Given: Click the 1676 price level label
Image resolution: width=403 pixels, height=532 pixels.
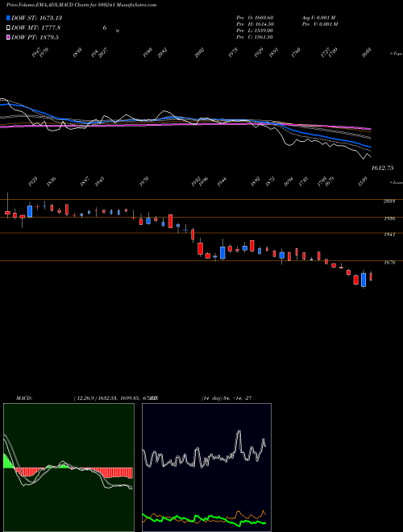Looking at the screenshot, I should (389, 262).
